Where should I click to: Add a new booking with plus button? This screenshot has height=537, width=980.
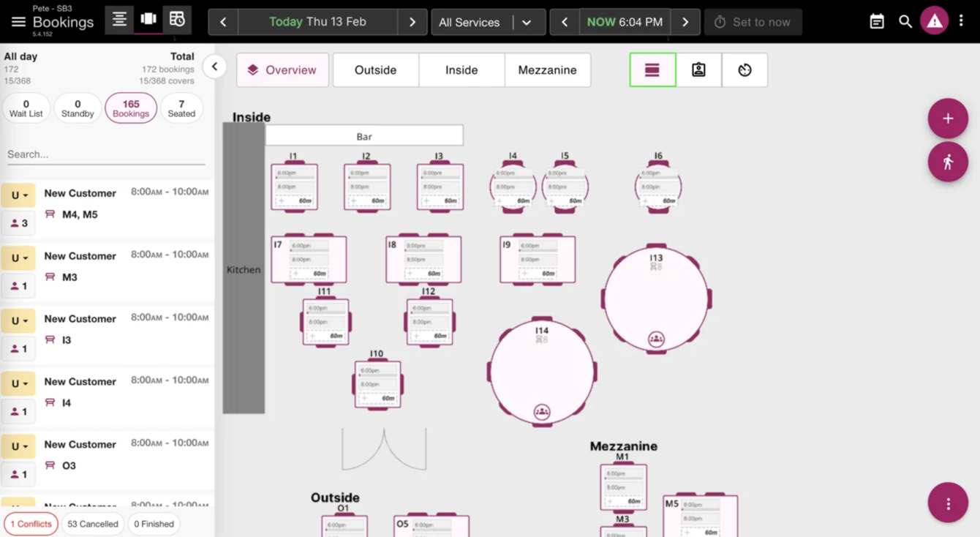[x=948, y=119]
